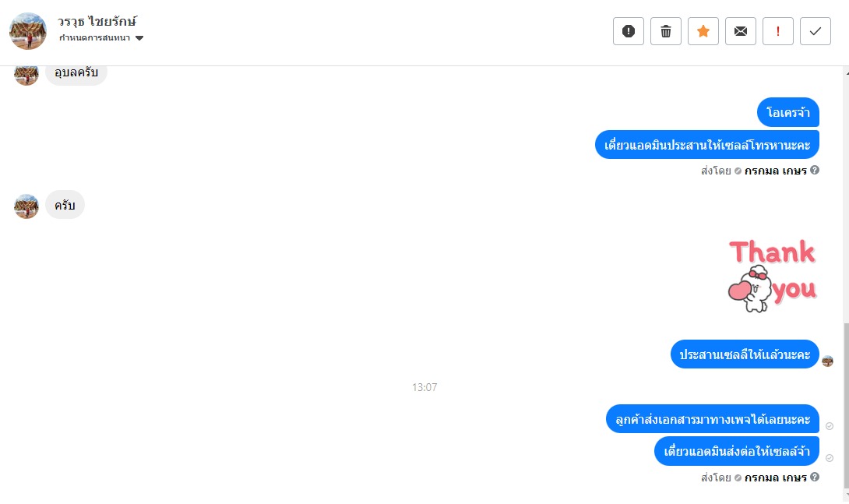The width and height of the screenshot is (849, 504).
Task: Mark conversation done with checkmark icon
Action: point(815,31)
